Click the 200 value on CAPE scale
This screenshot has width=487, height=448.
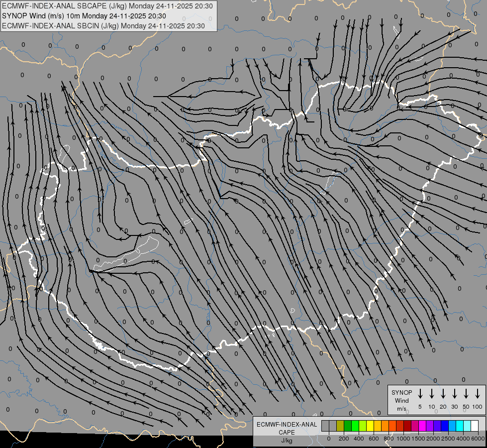coord(344,439)
